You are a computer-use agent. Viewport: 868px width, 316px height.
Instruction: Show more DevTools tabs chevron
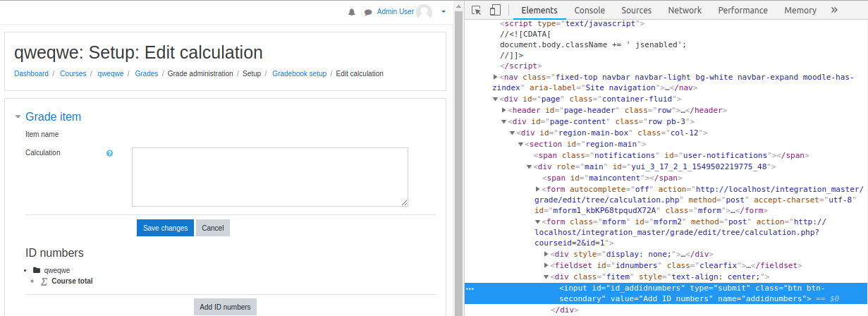[x=835, y=10]
